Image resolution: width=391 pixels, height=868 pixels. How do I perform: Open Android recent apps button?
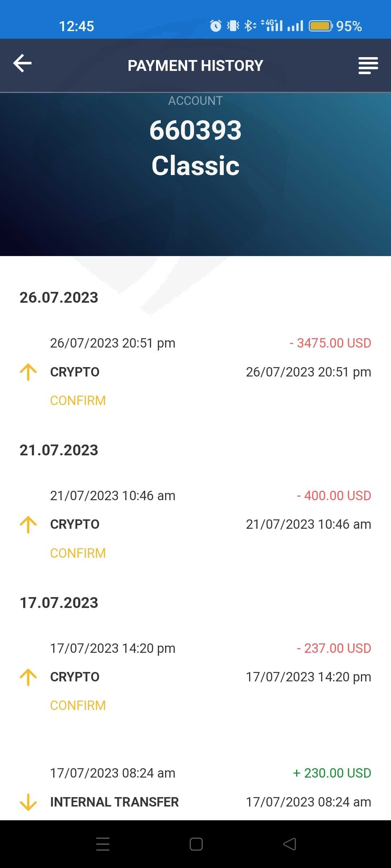click(103, 844)
